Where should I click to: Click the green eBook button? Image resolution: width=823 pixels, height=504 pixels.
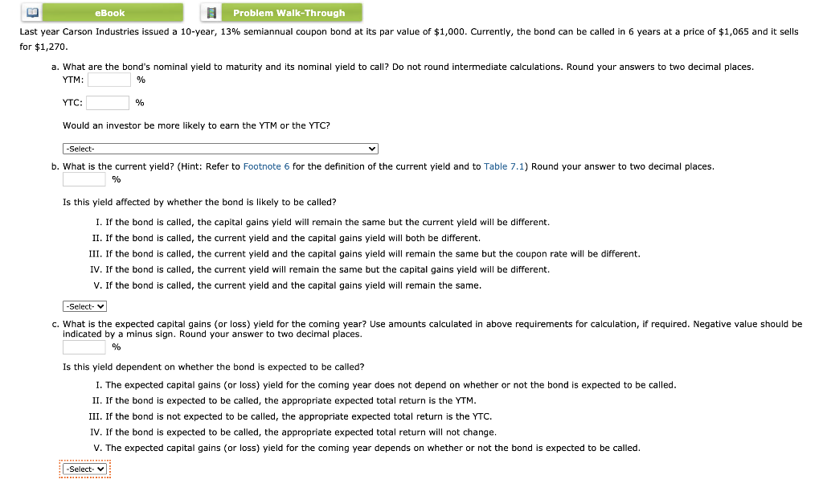click(109, 13)
